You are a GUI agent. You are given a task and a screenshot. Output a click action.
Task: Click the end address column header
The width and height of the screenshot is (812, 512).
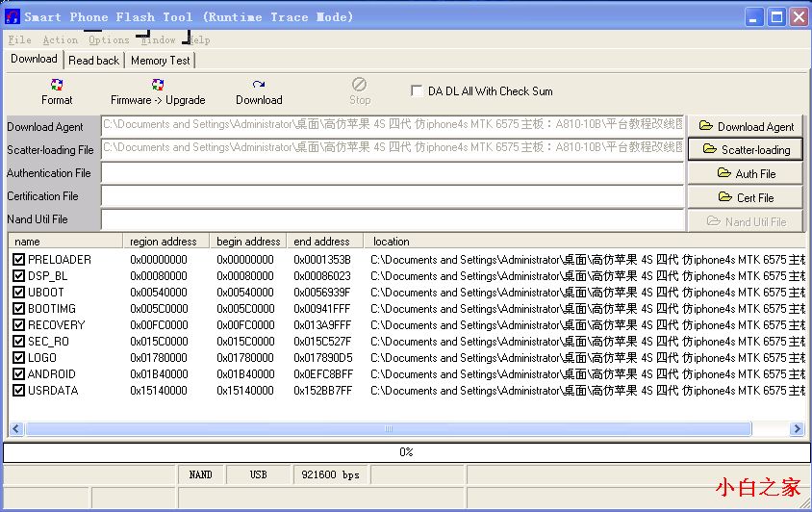[325, 242]
